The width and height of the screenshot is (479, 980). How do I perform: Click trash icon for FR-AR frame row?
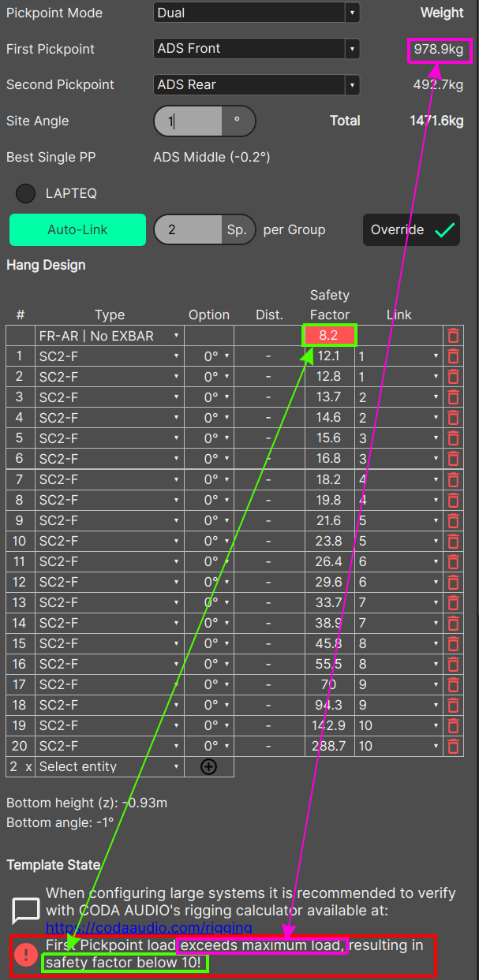tap(453, 336)
